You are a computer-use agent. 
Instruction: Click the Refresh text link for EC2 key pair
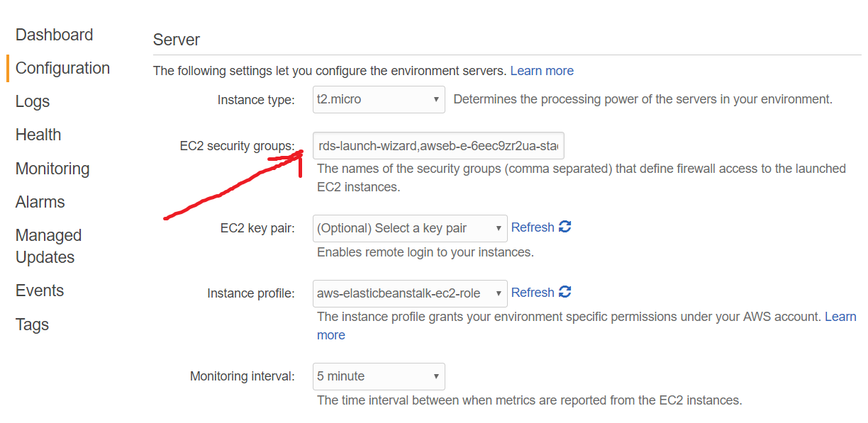click(533, 227)
